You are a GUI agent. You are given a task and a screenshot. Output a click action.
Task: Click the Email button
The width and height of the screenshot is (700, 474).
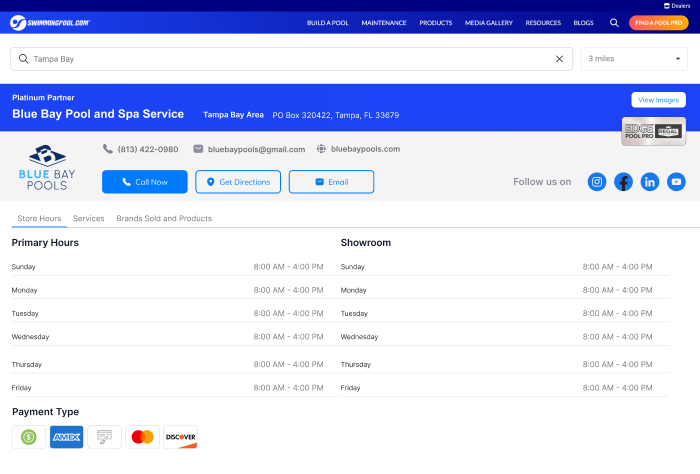coord(331,182)
